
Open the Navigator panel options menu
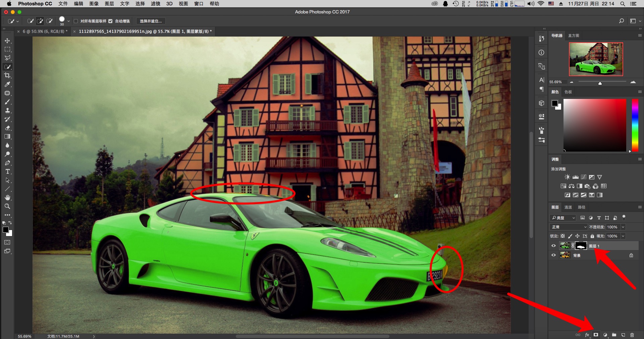coord(640,35)
